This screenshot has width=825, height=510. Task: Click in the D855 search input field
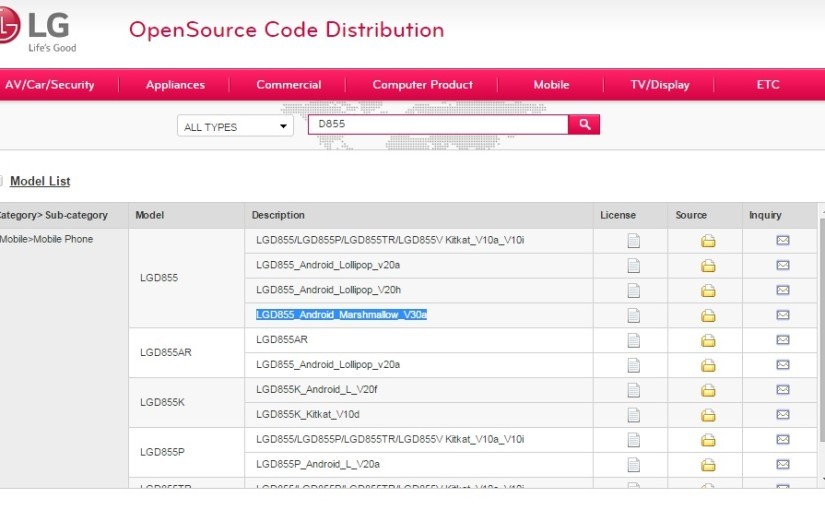tap(437, 125)
